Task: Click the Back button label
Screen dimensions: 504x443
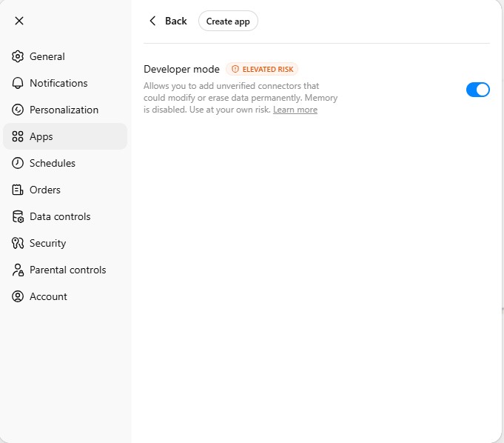Action: [x=175, y=21]
